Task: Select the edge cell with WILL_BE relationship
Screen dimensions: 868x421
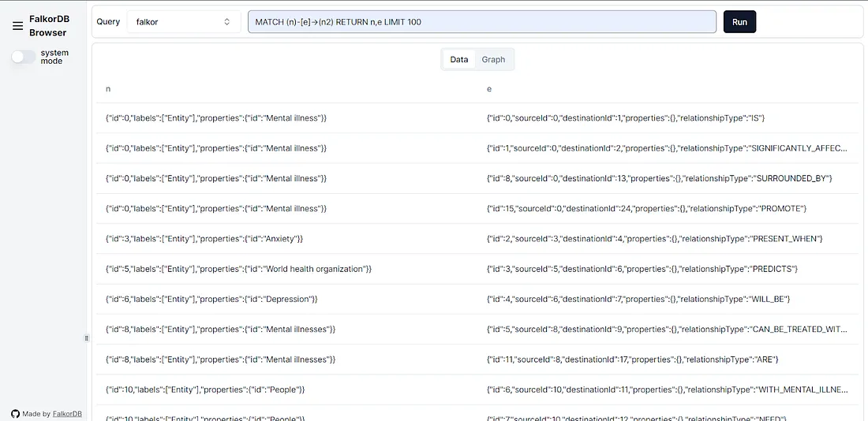Action: click(638, 300)
